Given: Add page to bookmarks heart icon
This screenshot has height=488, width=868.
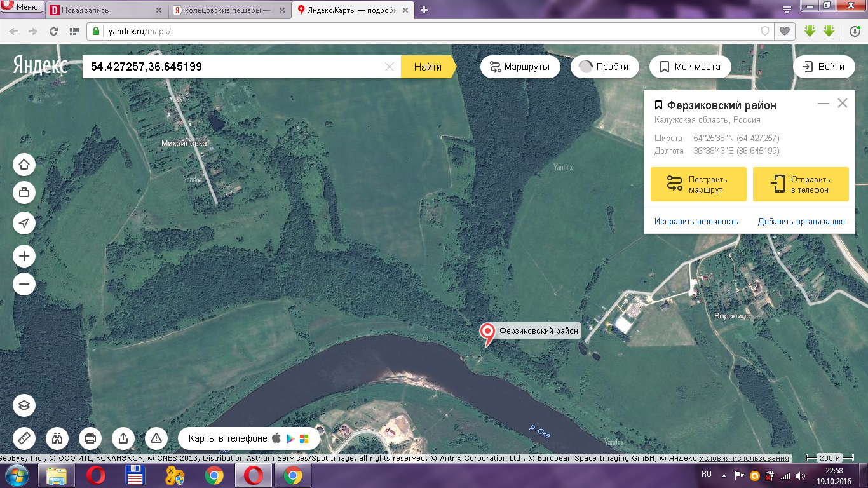Looking at the screenshot, I should (785, 31).
